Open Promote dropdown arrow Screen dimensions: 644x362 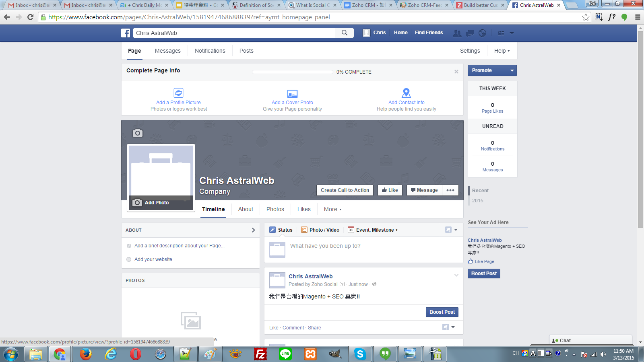point(512,70)
